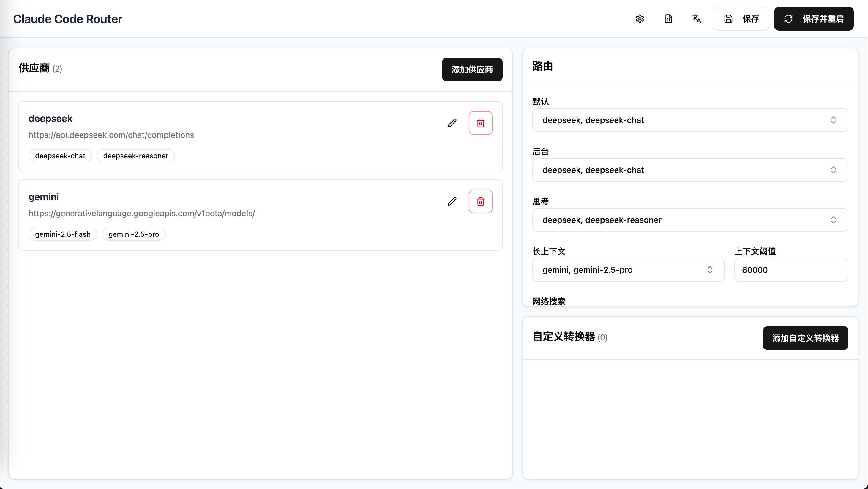
Task: Switch language with the translate icon
Action: click(697, 19)
